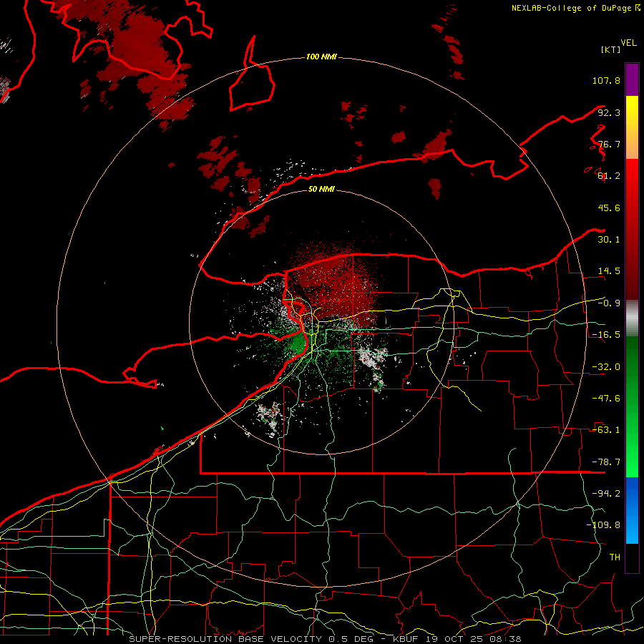Click the 30.1 velocity scale value
This screenshot has height=644, width=644.
tap(609, 240)
